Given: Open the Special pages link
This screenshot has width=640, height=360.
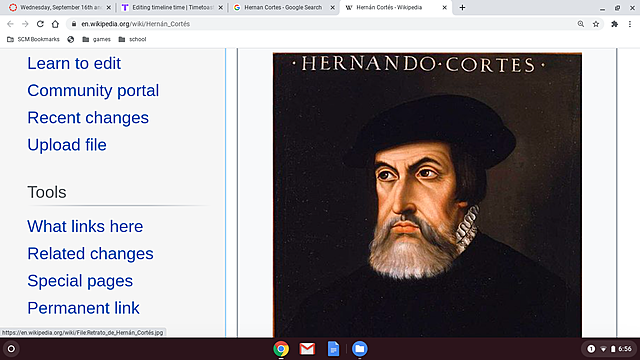Looking at the screenshot, I should click(x=80, y=281).
